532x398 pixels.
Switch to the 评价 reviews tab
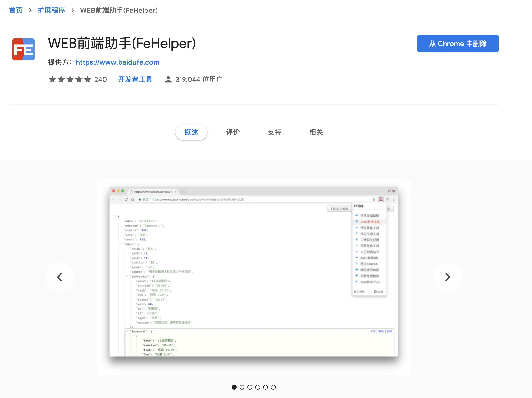point(233,132)
